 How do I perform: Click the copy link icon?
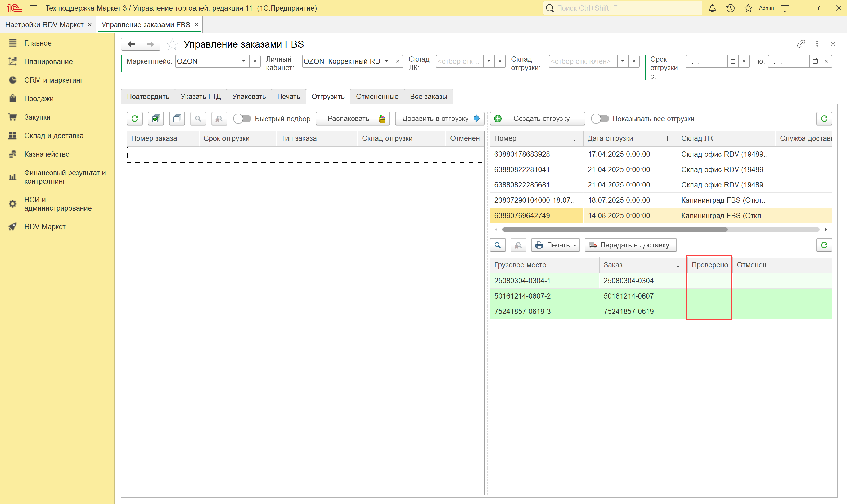point(801,44)
